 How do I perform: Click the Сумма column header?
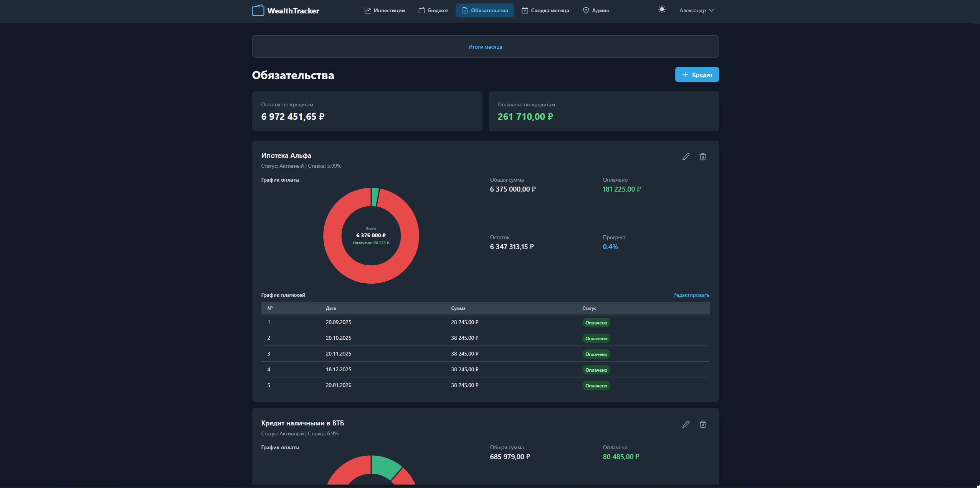458,308
